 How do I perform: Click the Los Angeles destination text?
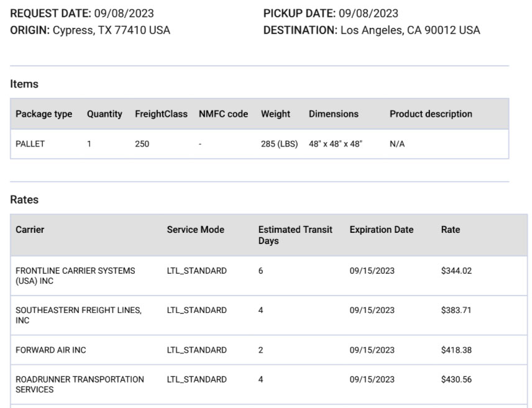(x=410, y=30)
